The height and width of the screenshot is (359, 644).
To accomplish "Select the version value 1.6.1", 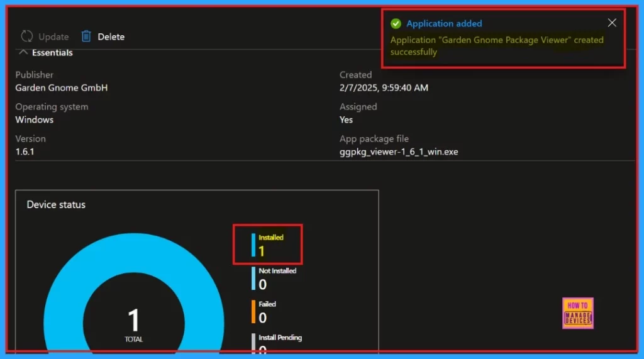I will click(25, 152).
